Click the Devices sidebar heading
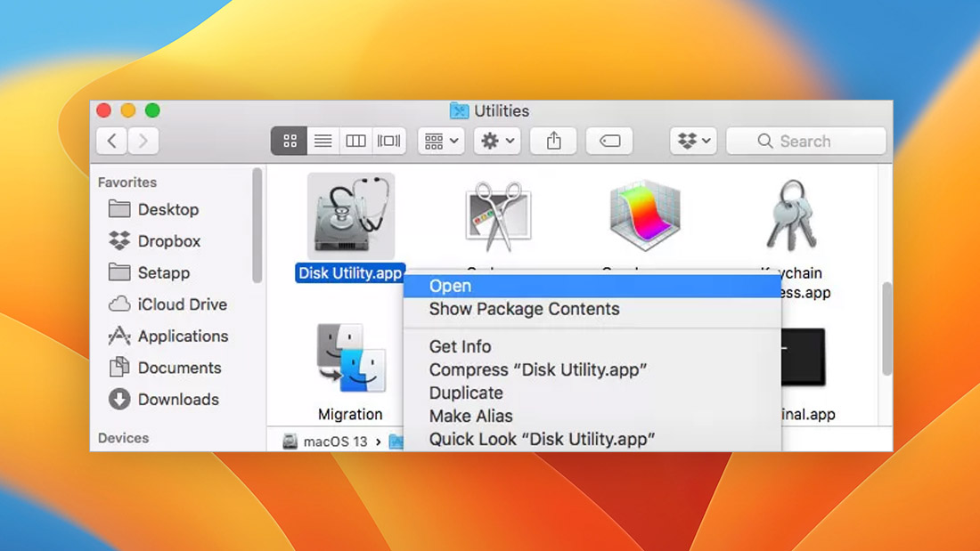 point(124,439)
